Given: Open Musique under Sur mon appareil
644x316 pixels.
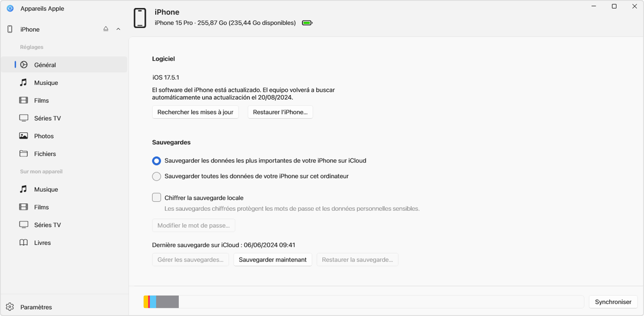Looking at the screenshot, I should [x=64, y=189].
